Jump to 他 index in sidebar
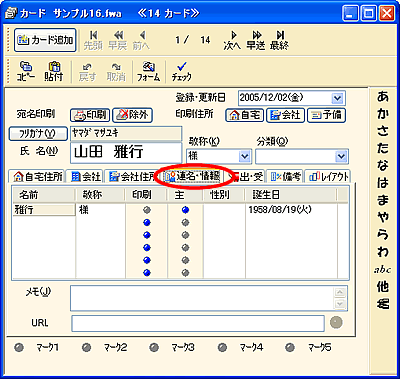The image size is (400, 379). click(383, 287)
